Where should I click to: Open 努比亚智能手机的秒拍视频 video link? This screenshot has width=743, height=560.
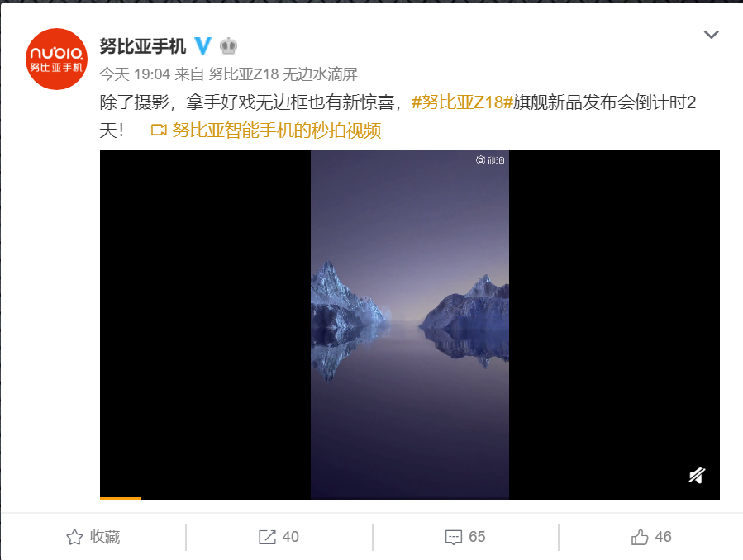[277, 131]
